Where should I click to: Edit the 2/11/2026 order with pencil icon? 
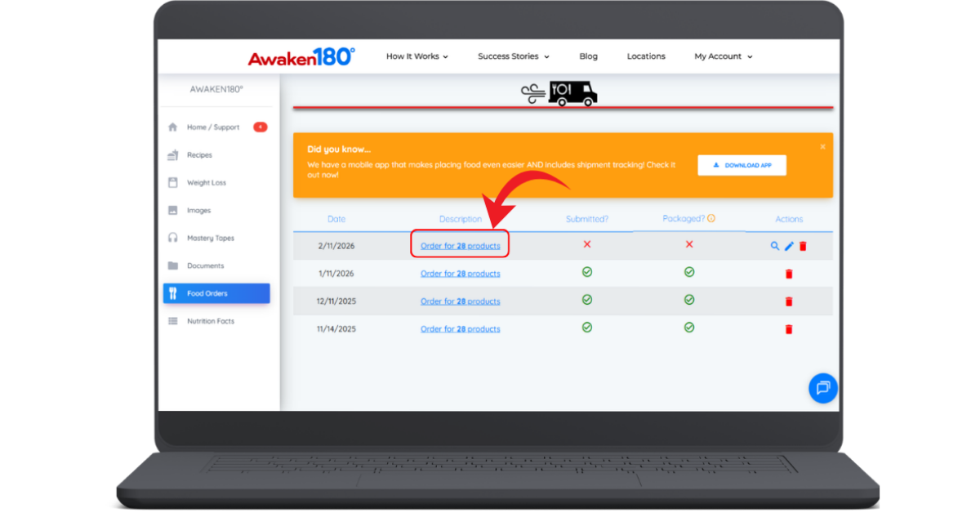tap(789, 246)
